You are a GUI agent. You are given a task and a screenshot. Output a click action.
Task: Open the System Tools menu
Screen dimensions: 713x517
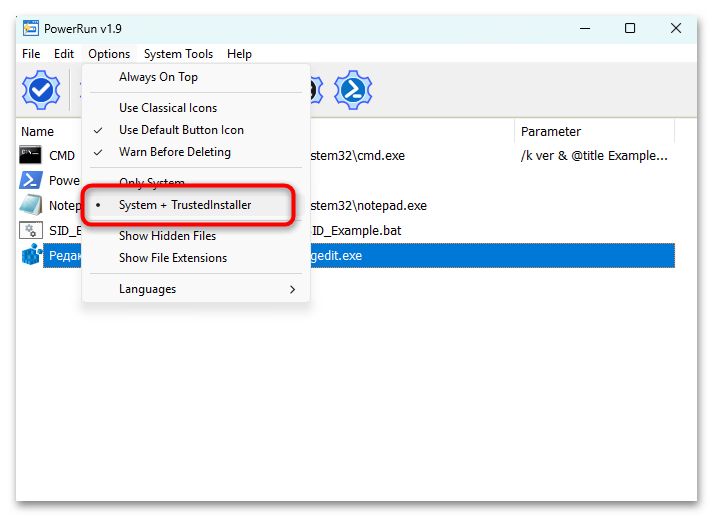178,54
